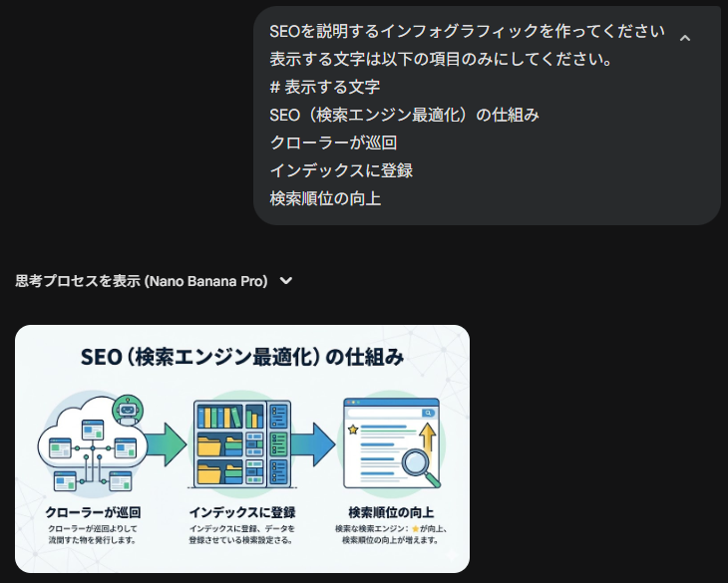
Task: Click the 検索順位の向上 heading in the image
Action: coord(391,511)
